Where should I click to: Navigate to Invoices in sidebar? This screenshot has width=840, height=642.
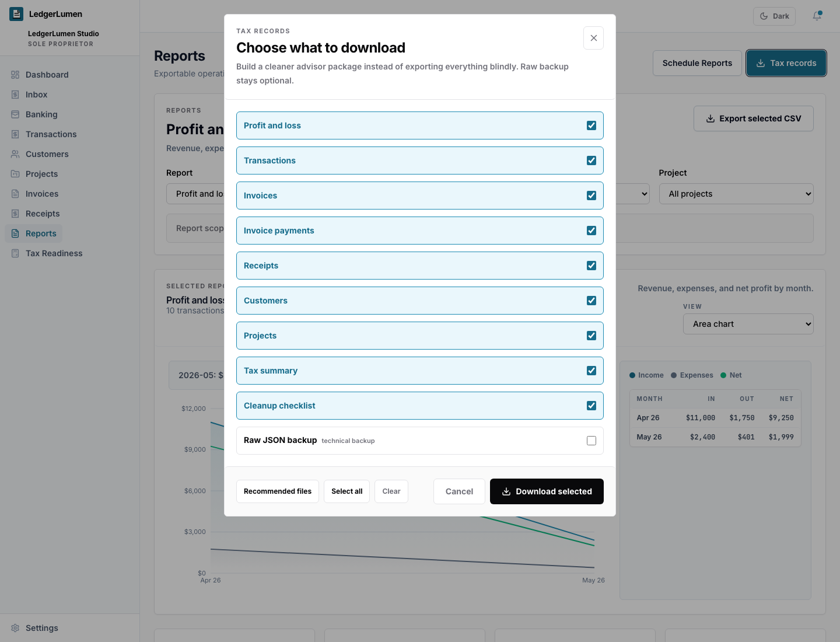(41, 194)
